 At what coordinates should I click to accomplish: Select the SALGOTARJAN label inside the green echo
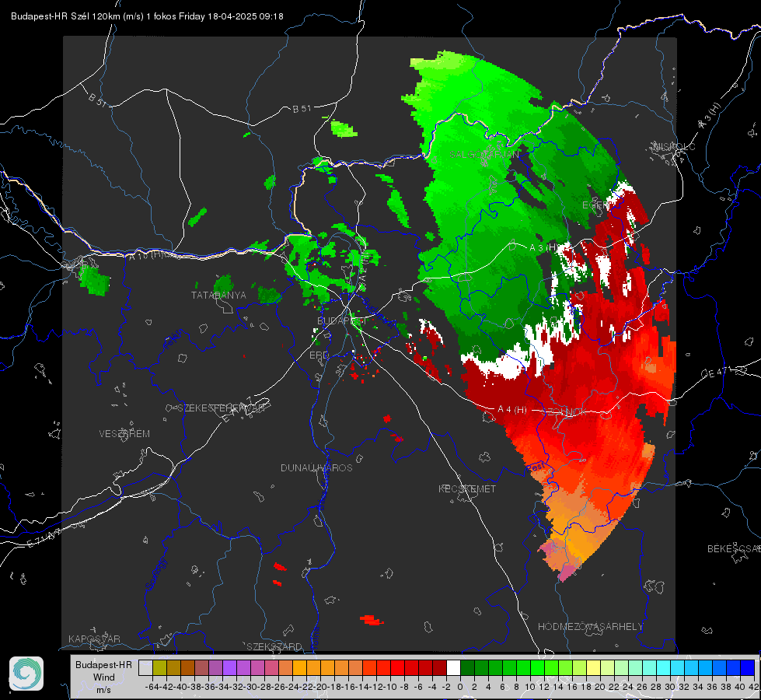pyautogui.click(x=483, y=155)
